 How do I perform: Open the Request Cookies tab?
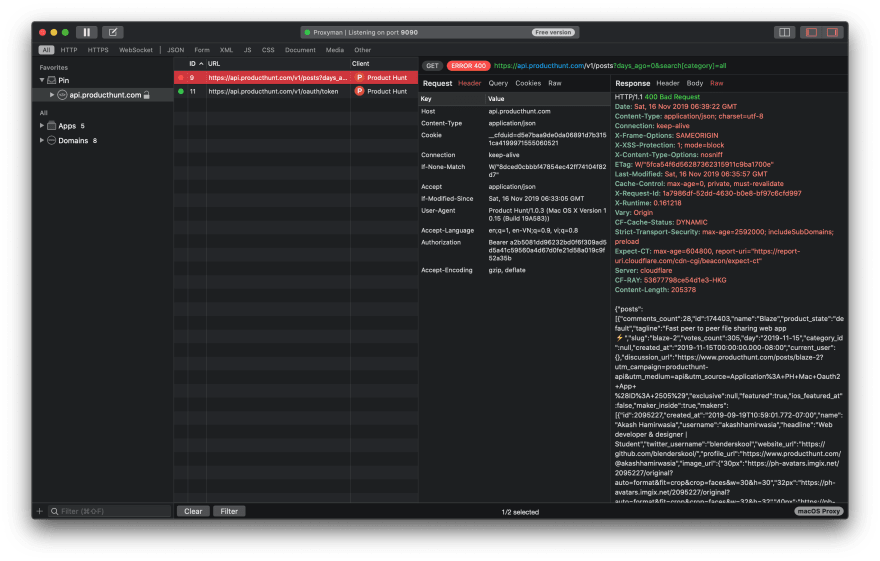coord(528,83)
